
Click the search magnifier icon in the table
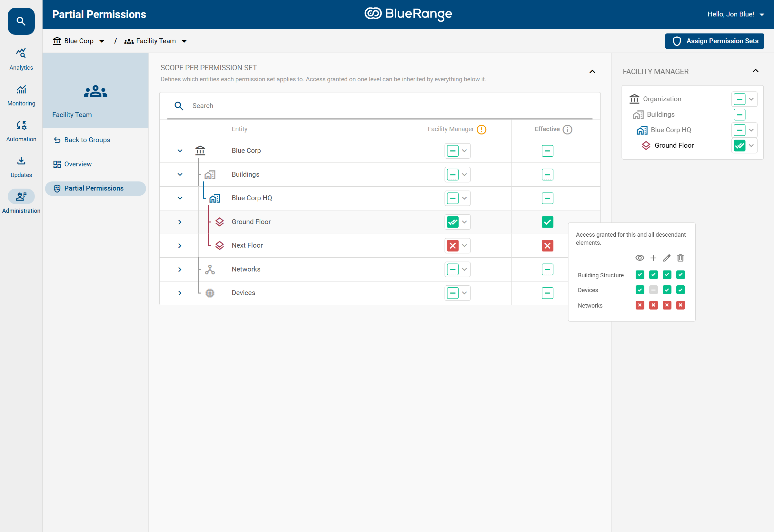pyautogui.click(x=179, y=106)
